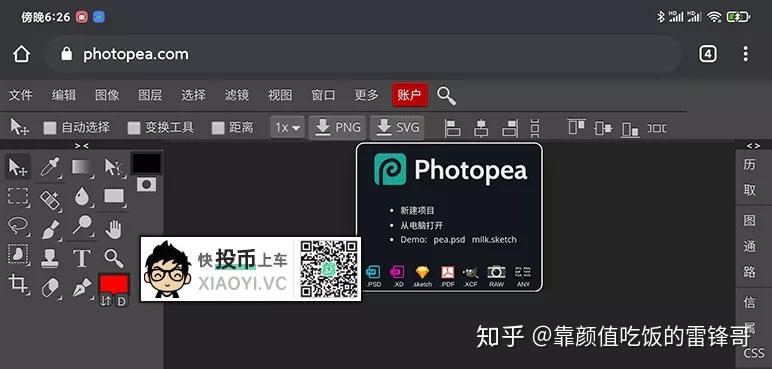Select the Dodge tool
The image size is (772, 369).
point(82,226)
